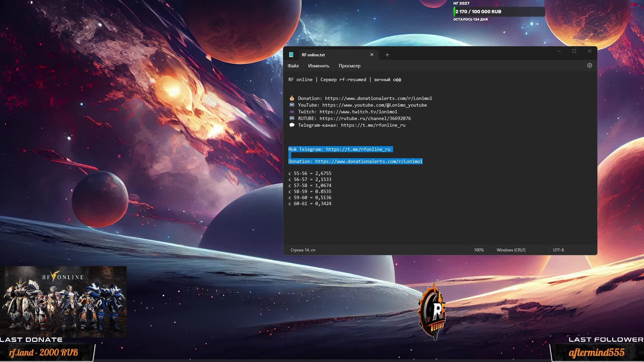This screenshot has height=362, width=644.
Task: Open the Файл menu
Action: pos(293,66)
